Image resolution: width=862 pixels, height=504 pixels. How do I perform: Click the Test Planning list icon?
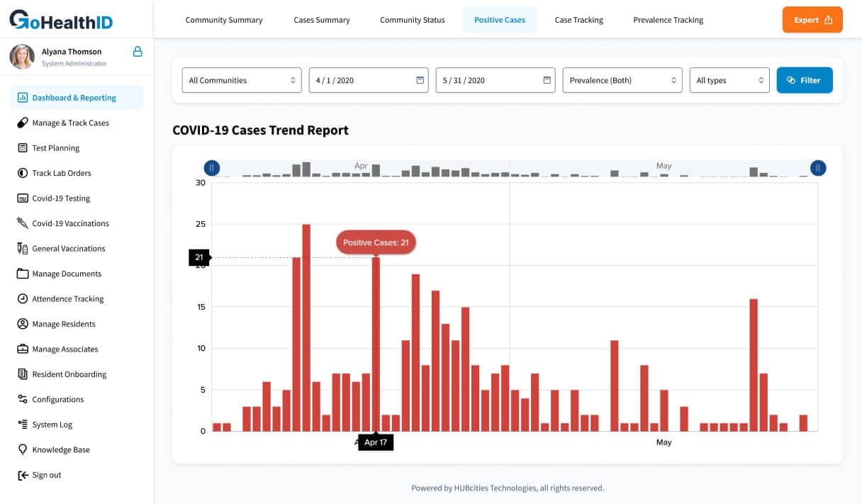pos(22,148)
